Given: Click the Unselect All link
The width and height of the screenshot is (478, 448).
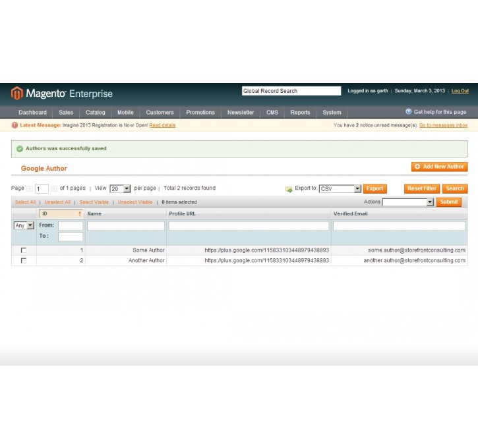Looking at the screenshot, I should tap(57, 202).
